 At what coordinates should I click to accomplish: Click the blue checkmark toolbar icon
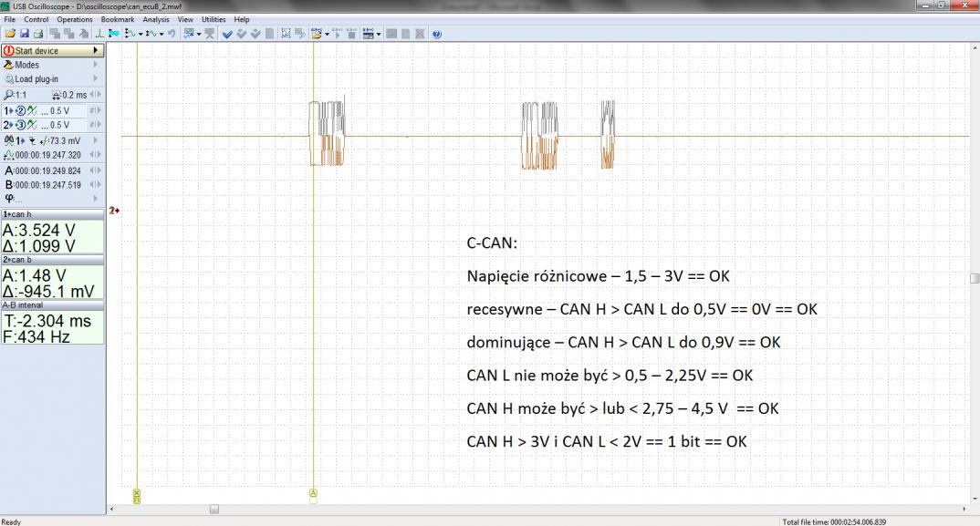[226, 34]
